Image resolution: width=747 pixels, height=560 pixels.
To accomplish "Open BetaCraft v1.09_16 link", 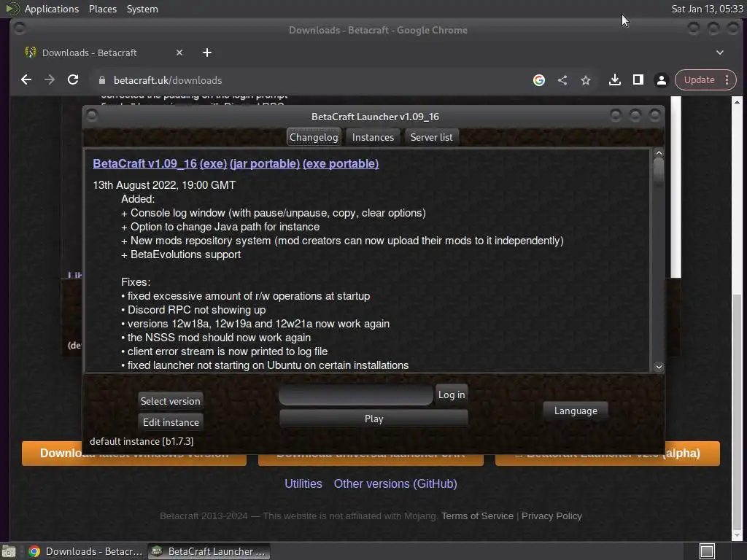I will tap(145, 163).
